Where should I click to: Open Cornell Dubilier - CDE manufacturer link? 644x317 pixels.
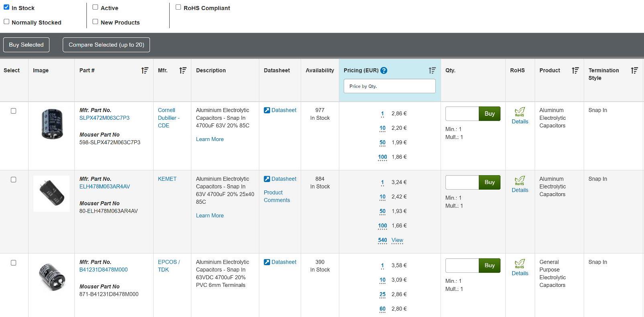tap(169, 118)
